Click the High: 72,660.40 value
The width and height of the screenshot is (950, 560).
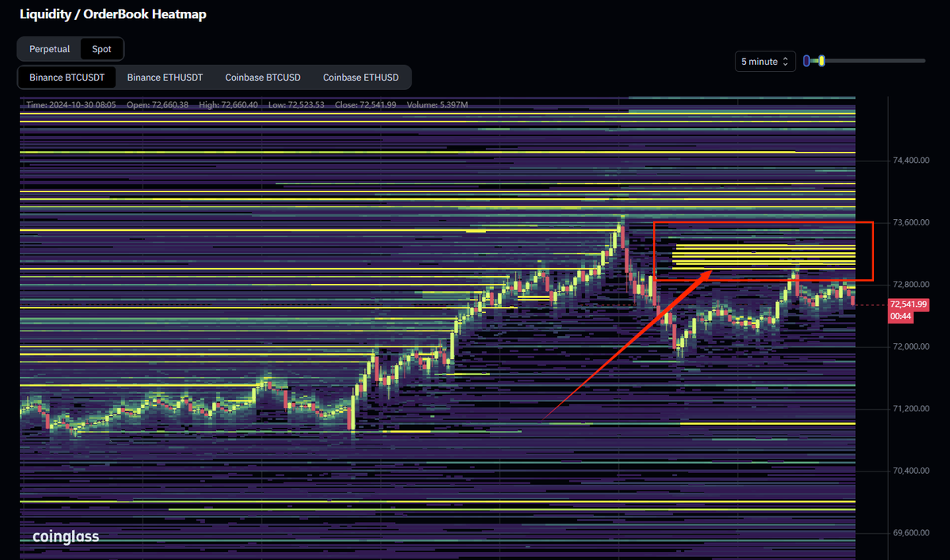229,104
